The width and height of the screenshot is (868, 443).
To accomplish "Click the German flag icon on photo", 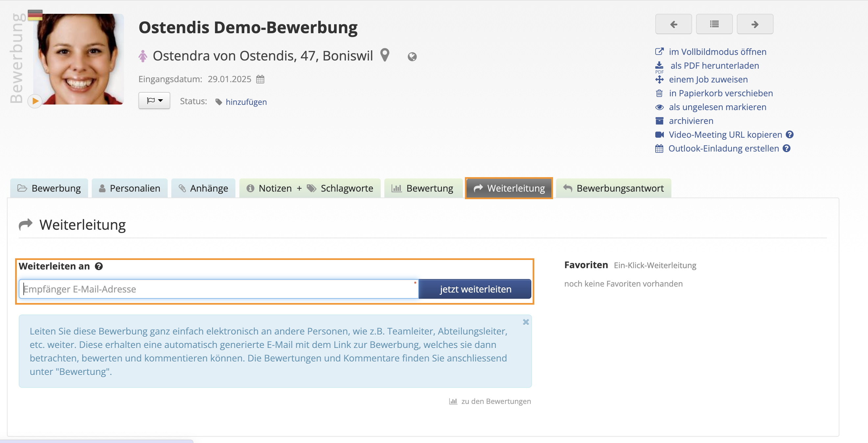I will 35,15.
